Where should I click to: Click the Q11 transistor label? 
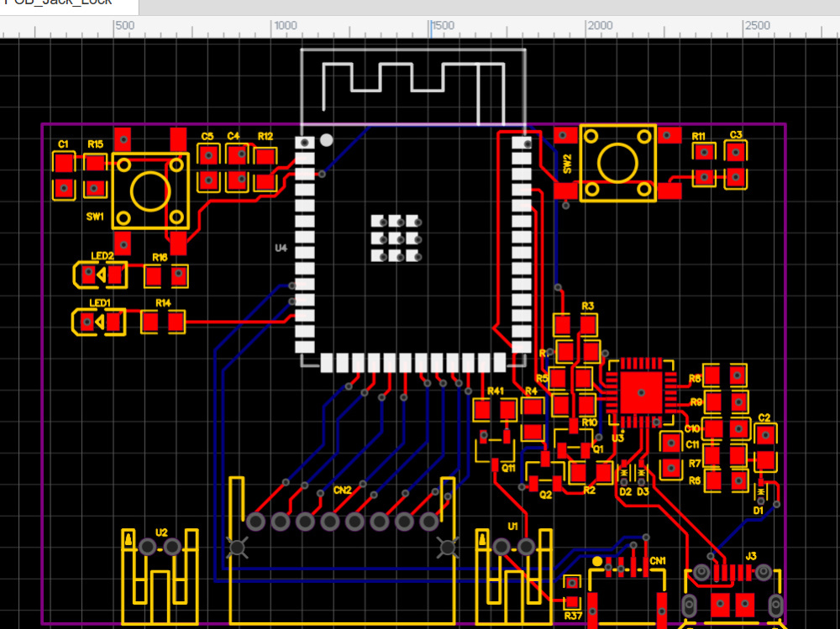[508, 468]
